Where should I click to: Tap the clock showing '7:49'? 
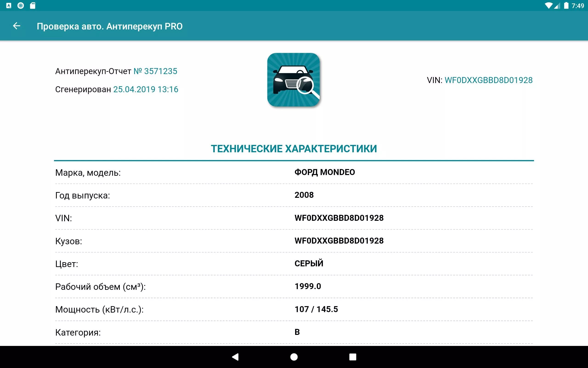(578, 6)
